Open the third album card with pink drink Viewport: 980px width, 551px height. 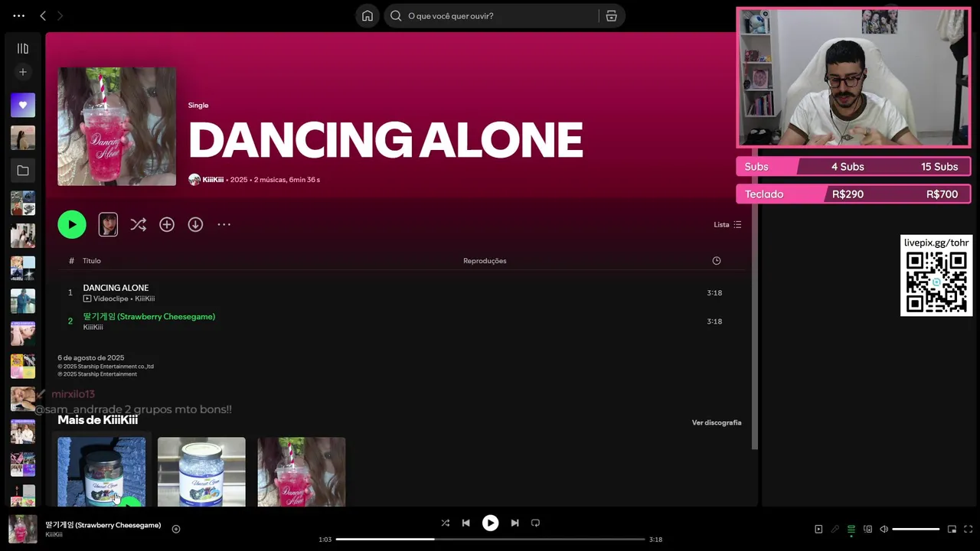302,471
